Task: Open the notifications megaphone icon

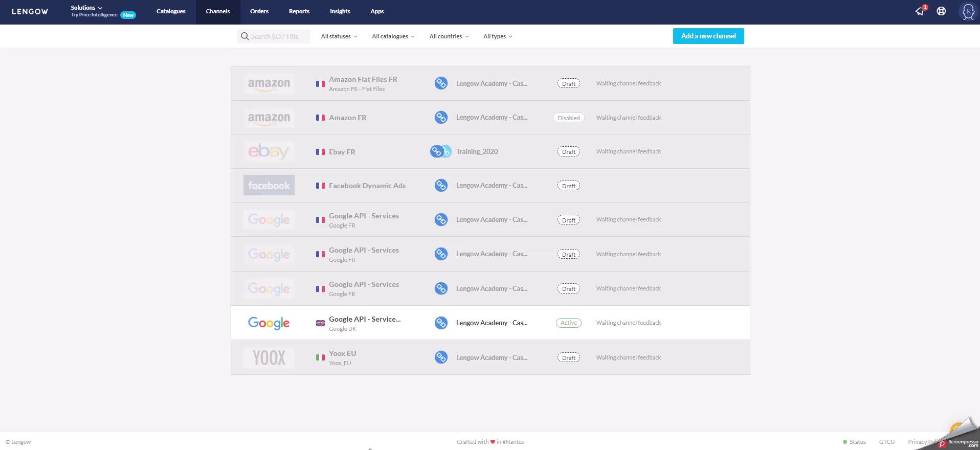Action: point(920,11)
